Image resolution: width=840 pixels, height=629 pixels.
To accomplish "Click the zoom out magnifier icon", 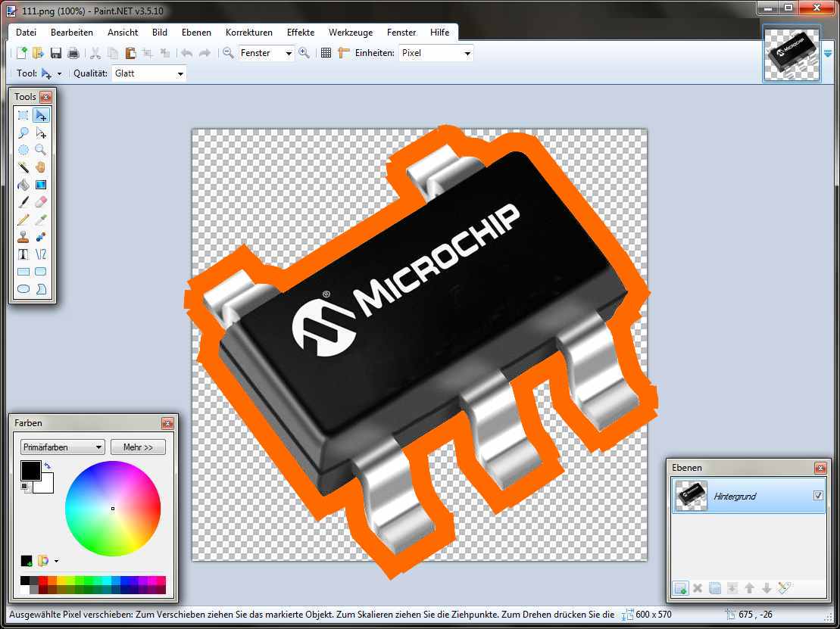I will coord(228,52).
